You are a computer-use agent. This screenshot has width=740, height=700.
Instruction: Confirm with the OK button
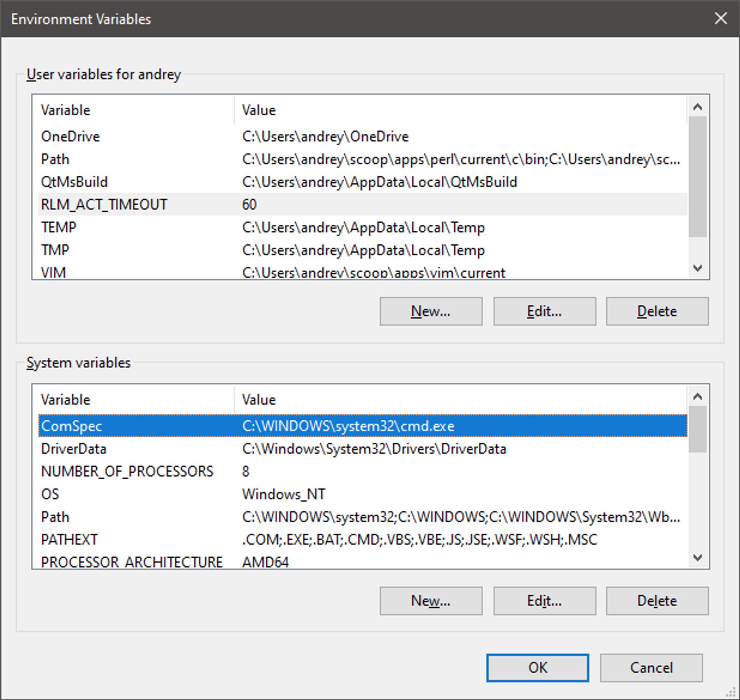[538, 667]
